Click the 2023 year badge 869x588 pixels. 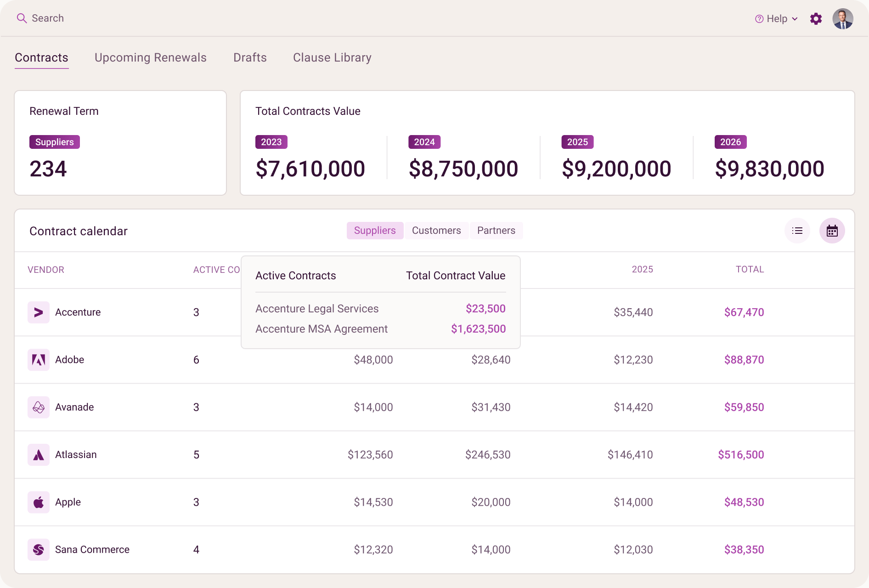(271, 142)
